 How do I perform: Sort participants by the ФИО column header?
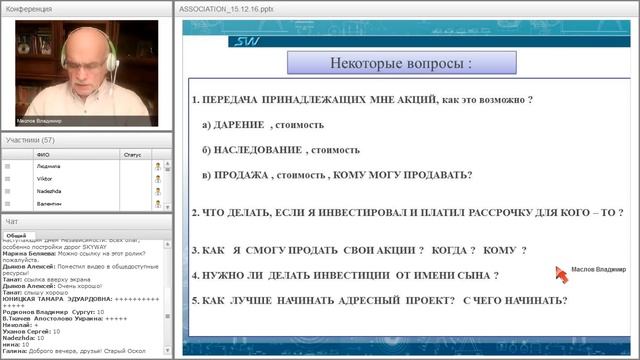[76, 155]
